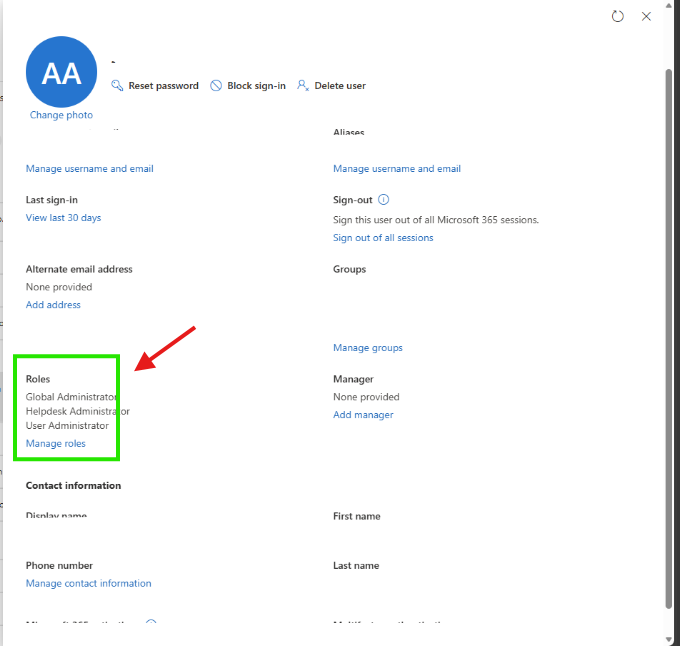Click the Reset password key icon
Viewport: 680px width, 646px height.
[117, 85]
